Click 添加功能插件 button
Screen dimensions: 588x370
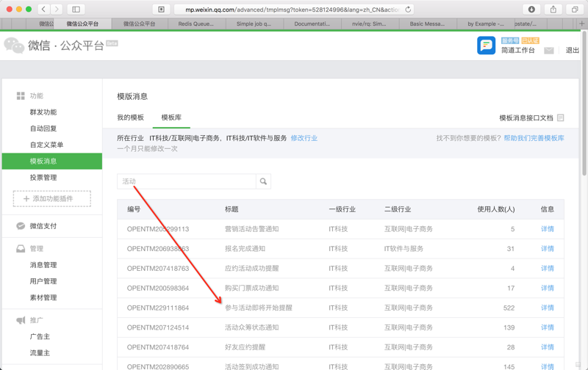coord(52,198)
